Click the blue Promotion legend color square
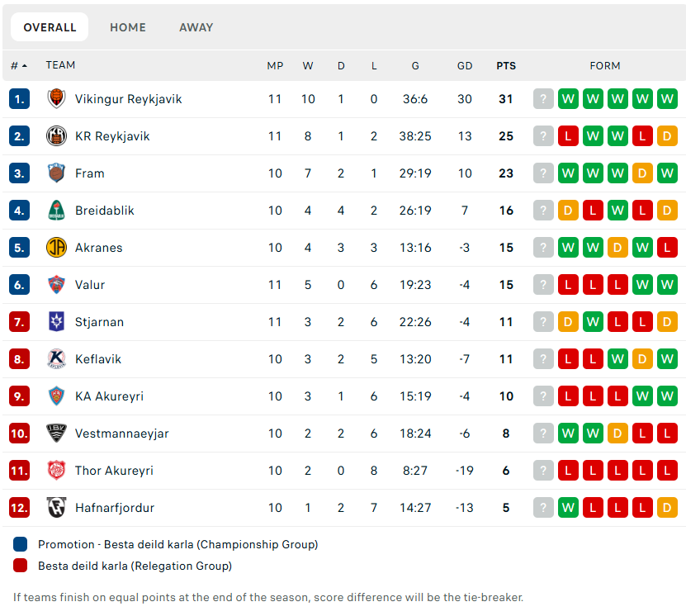The height and width of the screenshot is (616, 686). pyautogui.click(x=20, y=544)
